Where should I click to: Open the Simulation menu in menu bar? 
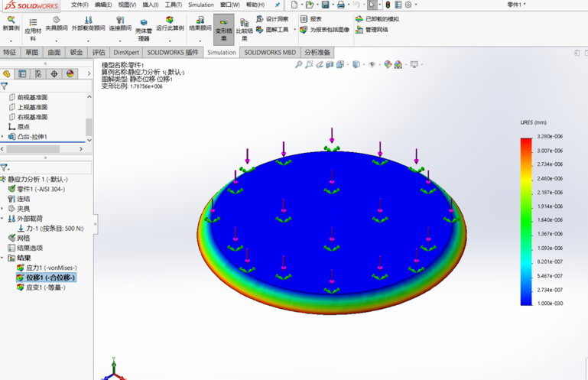tap(201, 5)
